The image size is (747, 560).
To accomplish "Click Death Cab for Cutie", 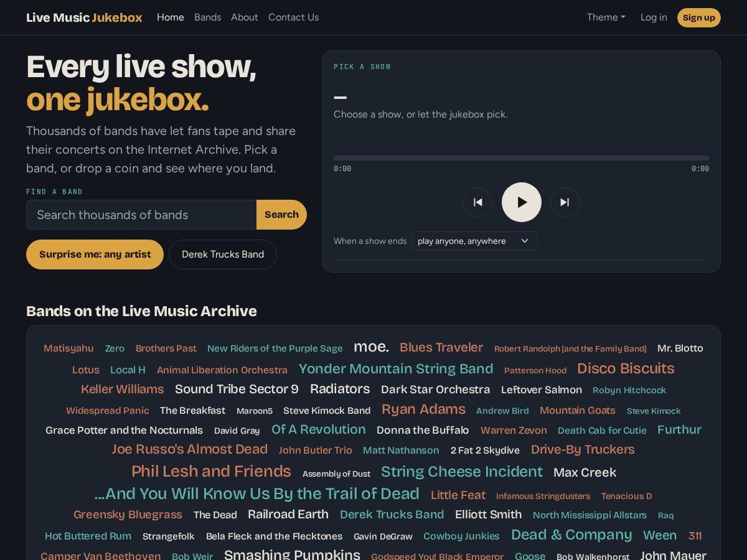I will click(602, 431).
